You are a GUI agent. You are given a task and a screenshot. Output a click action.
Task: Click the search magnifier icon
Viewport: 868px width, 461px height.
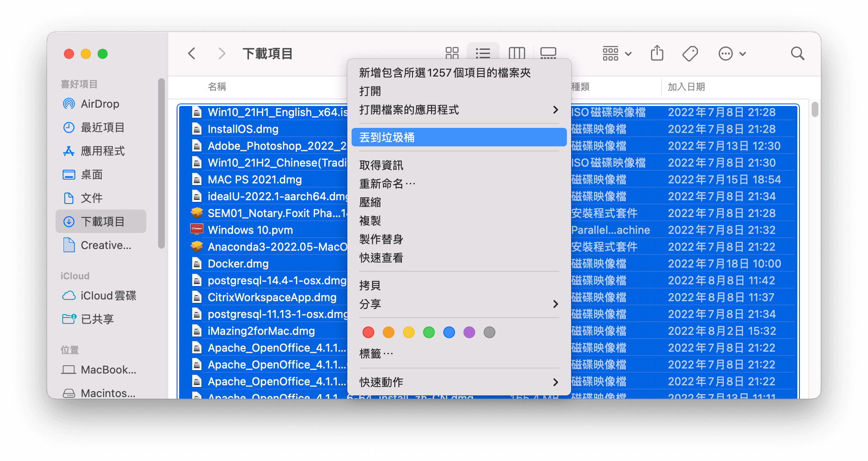click(797, 53)
